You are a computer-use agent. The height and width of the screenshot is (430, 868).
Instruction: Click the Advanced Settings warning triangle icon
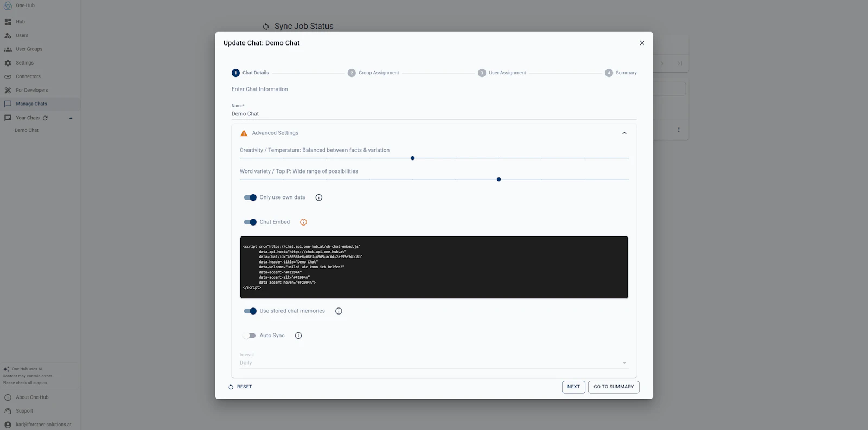click(x=244, y=133)
